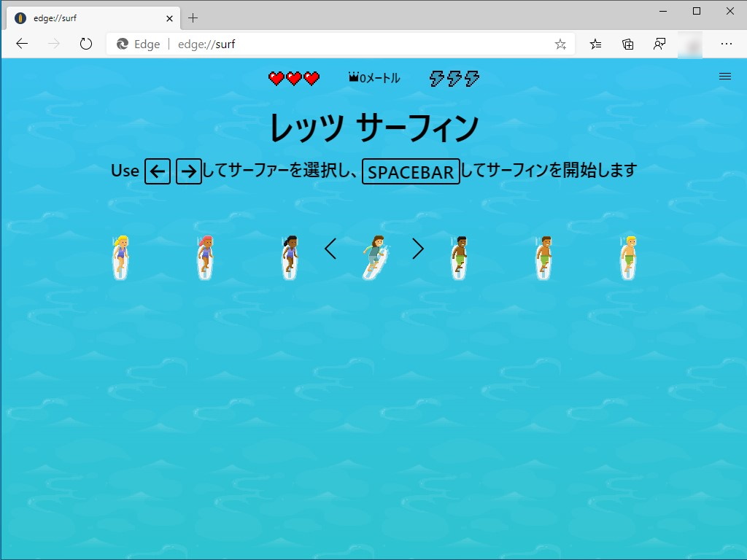Select the blonde surfer on the far left
The width and height of the screenshot is (747, 560).
(120, 255)
